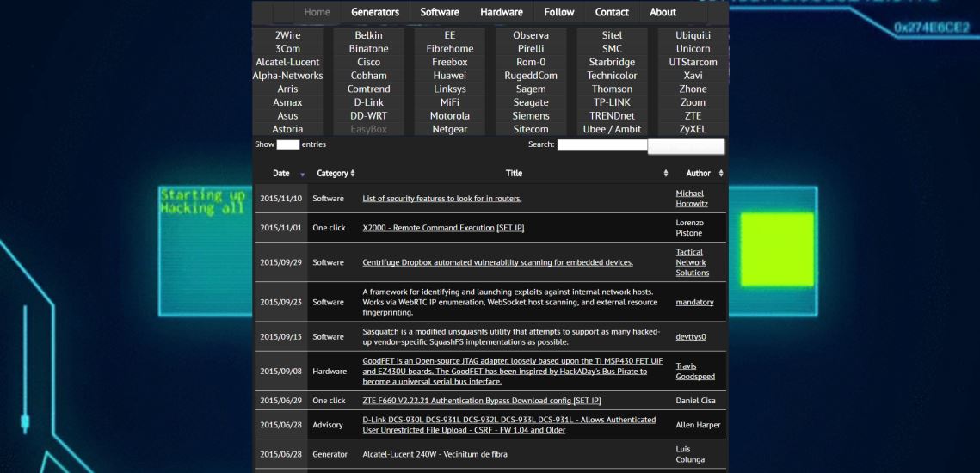Open 'List of security features' link
980x473 pixels.
(x=442, y=199)
